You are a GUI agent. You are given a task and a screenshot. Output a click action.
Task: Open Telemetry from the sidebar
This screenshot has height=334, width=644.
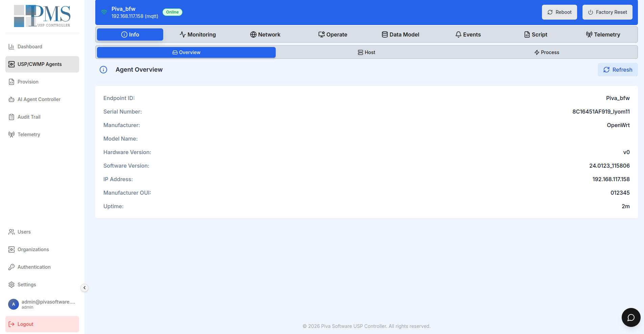click(x=42, y=135)
